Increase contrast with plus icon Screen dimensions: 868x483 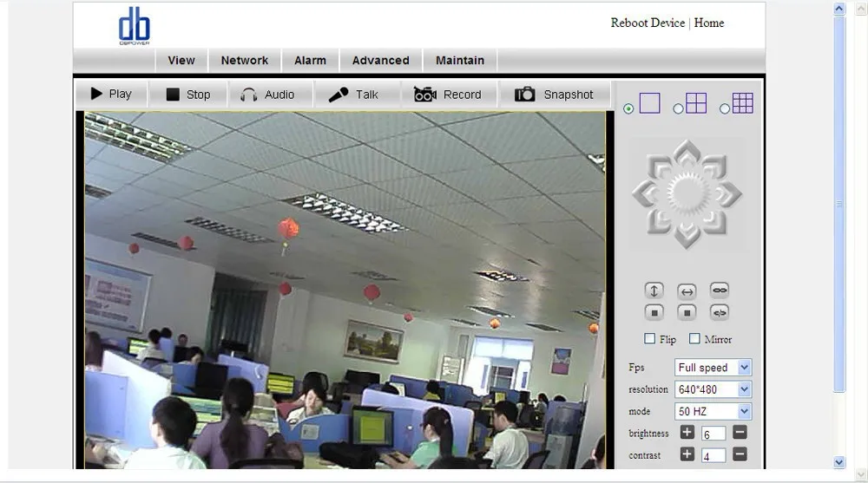(x=687, y=454)
